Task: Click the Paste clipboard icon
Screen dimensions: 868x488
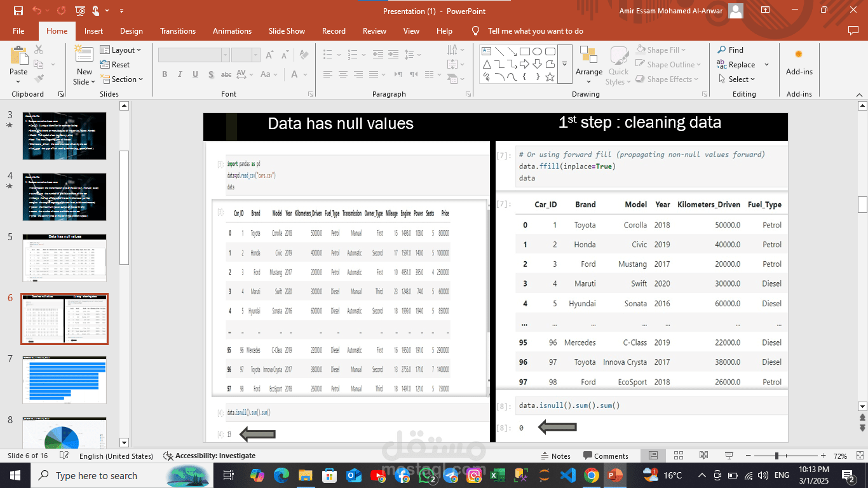Action: [18, 55]
